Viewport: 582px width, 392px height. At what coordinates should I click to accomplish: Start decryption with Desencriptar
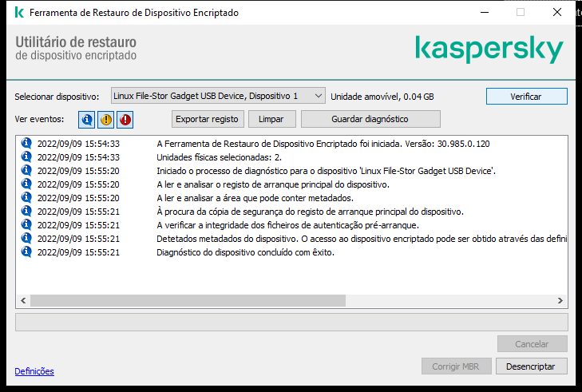531,366
